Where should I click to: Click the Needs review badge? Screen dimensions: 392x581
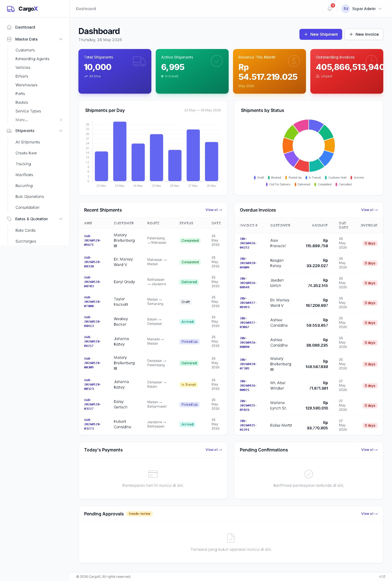(139, 514)
